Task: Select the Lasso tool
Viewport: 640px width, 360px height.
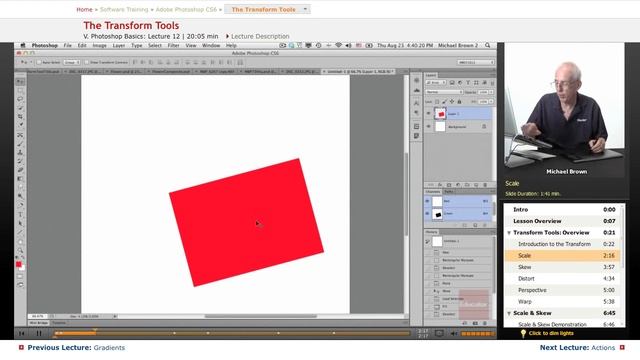Action: pyautogui.click(x=20, y=99)
